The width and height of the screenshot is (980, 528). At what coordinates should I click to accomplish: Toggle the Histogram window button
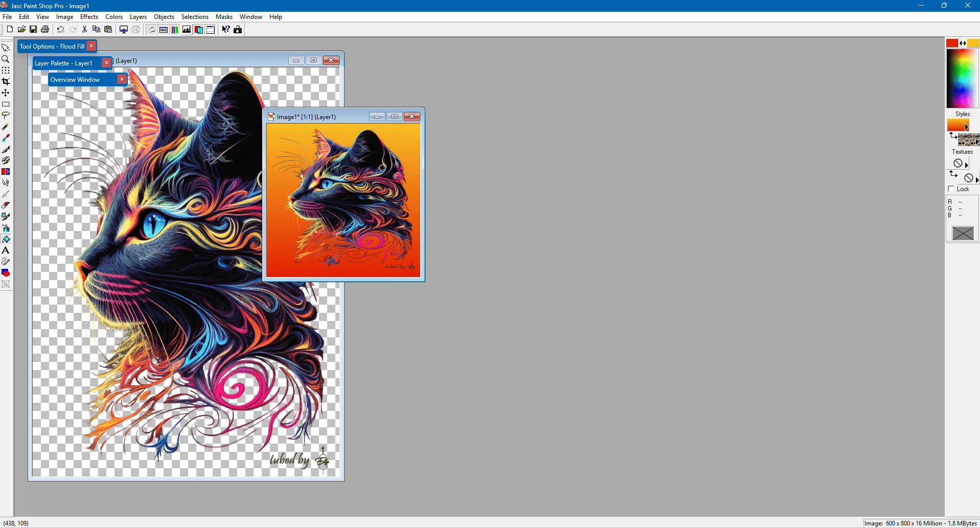[187, 30]
